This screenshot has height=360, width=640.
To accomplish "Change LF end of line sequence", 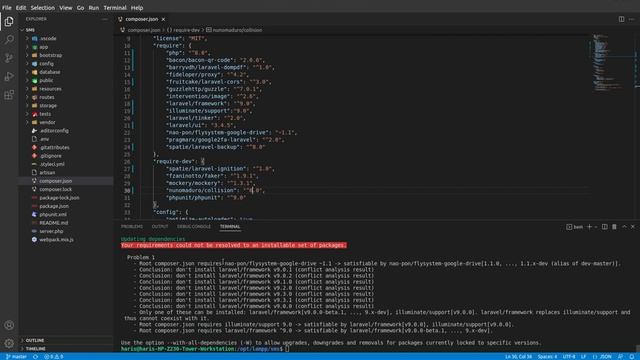I will click(x=583, y=356).
